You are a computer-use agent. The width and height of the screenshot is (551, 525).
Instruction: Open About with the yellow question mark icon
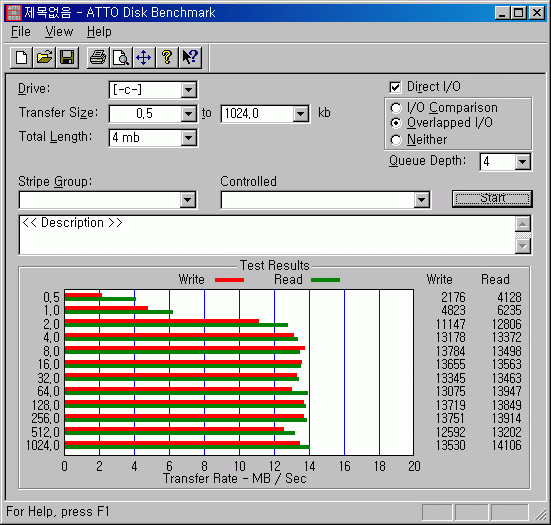[x=167, y=57]
